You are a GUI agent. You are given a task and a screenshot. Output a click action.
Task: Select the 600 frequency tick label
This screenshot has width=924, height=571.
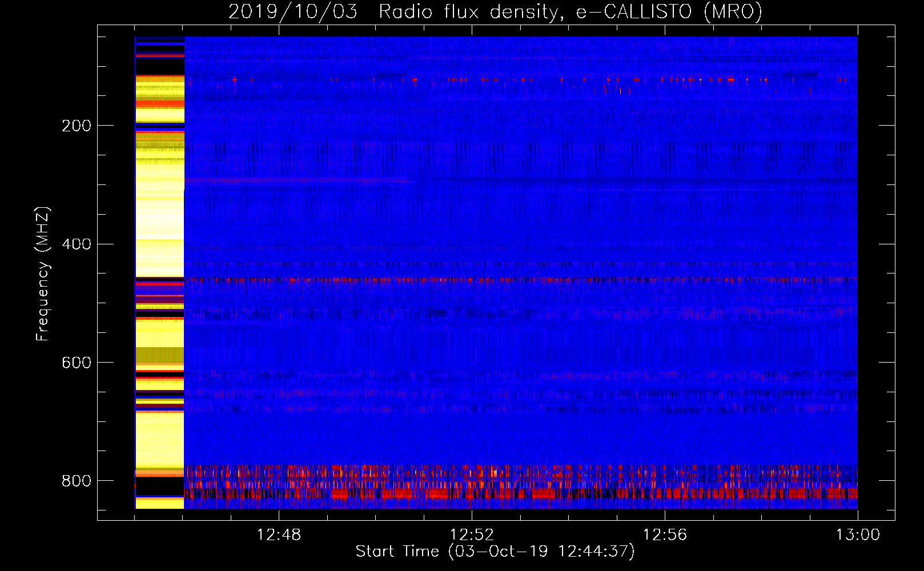(x=77, y=363)
